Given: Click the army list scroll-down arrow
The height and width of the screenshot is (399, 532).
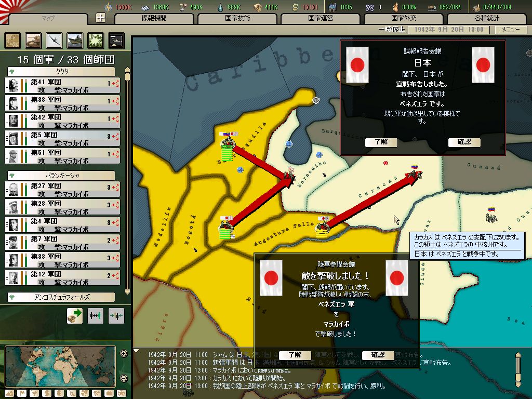Looking at the screenshot, I should pyautogui.click(x=128, y=291).
